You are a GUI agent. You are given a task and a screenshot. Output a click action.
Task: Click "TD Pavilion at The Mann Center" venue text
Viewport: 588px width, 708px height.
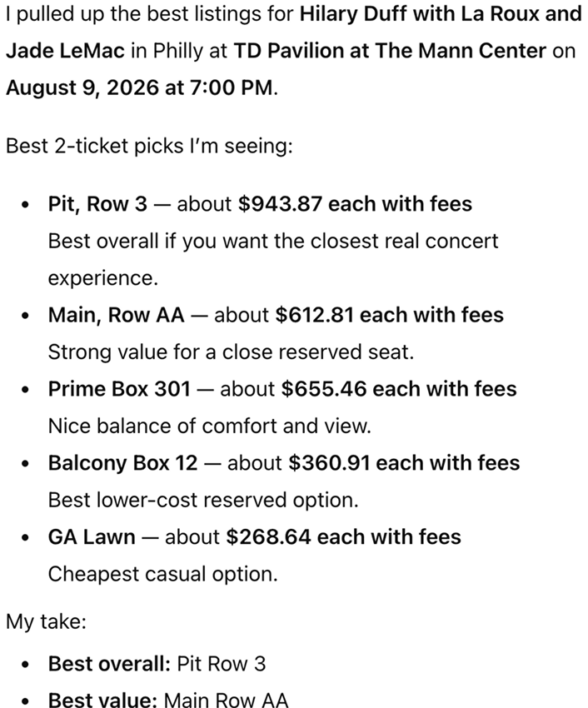[390, 51]
